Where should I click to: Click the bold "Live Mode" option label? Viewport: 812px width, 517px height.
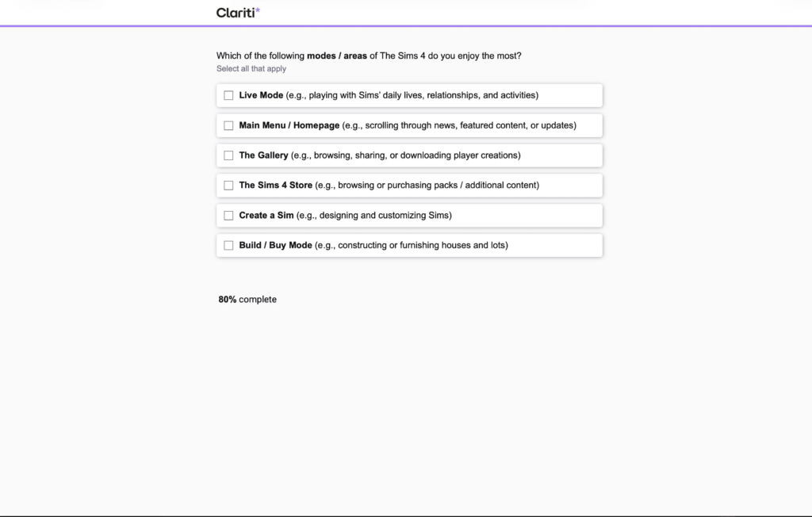[261, 95]
